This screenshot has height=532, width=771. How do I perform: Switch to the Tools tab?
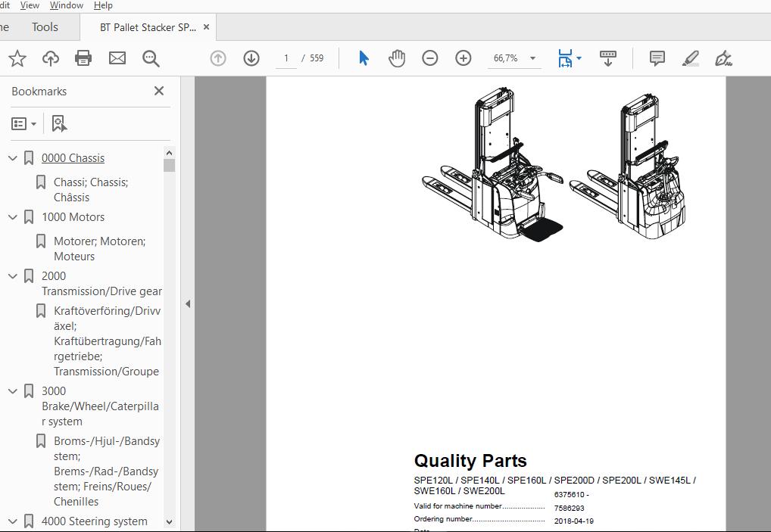45,27
